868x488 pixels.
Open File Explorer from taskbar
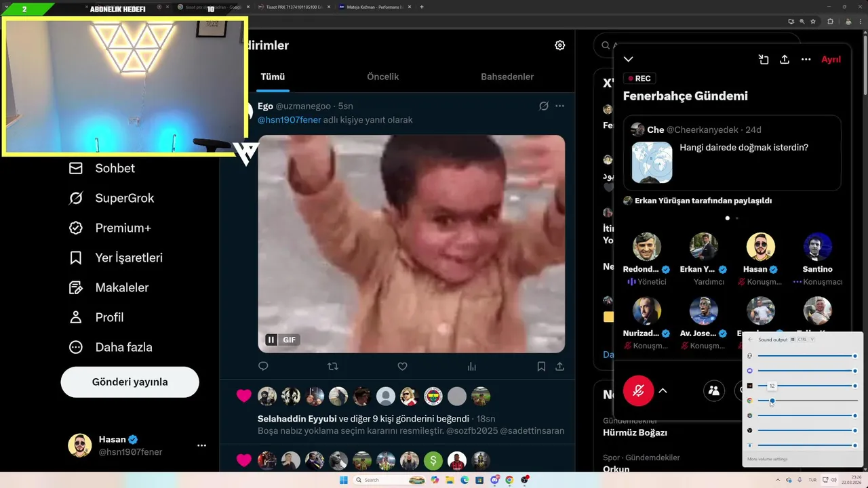coord(450,480)
